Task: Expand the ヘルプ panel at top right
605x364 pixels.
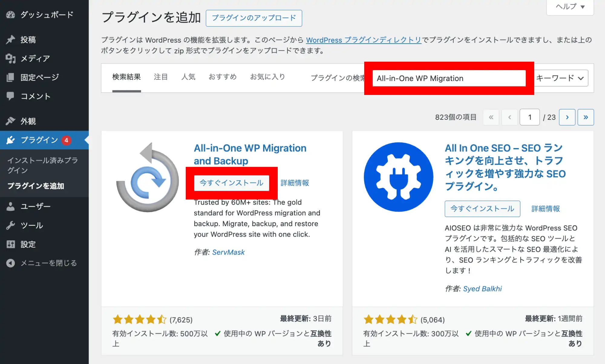Action: tap(569, 7)
